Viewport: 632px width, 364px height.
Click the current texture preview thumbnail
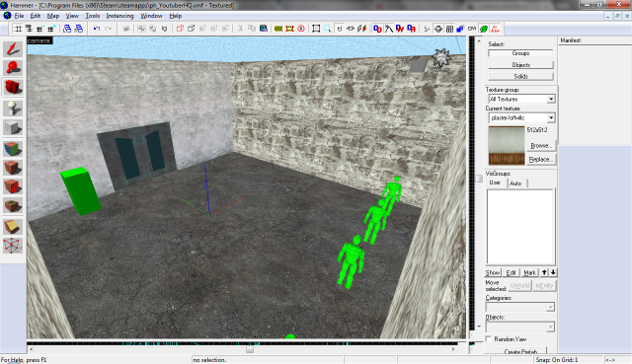[x=507, y=146]
